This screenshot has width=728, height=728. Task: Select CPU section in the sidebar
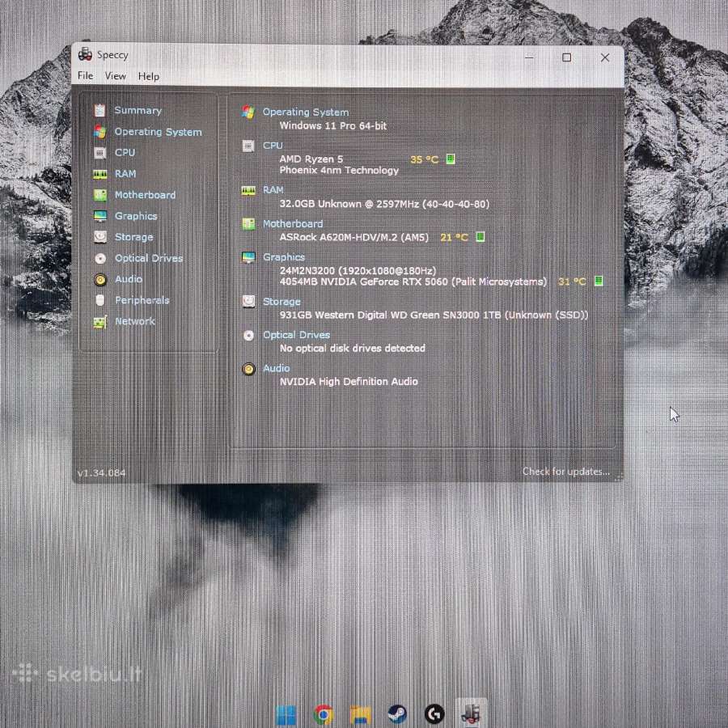pos(125,153)
